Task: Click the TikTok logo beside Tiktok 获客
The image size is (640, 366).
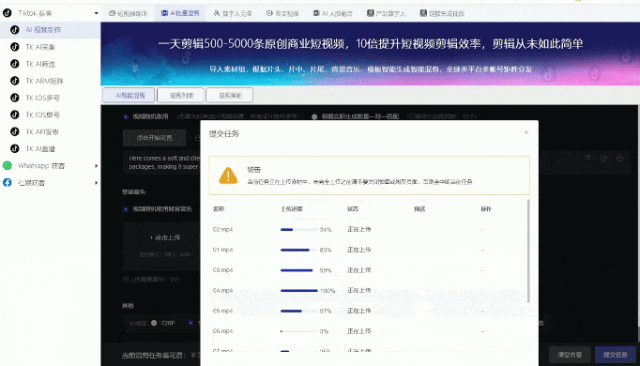Action: (x=7, y=13)
